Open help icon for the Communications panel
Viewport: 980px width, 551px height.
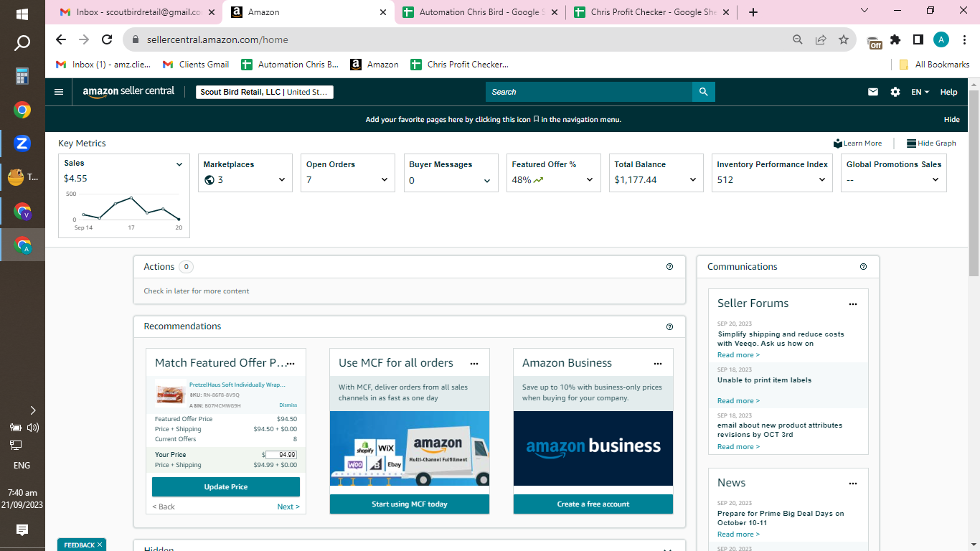[863, 267]
